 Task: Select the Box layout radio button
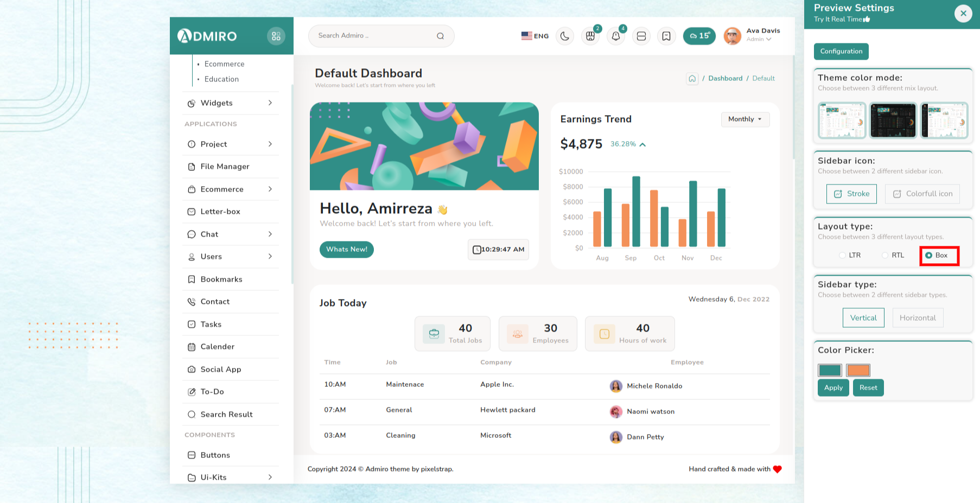(x=929, y=256)
